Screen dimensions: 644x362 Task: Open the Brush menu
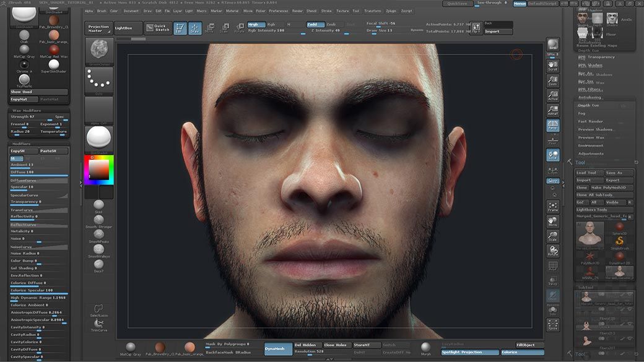(x=102, y=11)
